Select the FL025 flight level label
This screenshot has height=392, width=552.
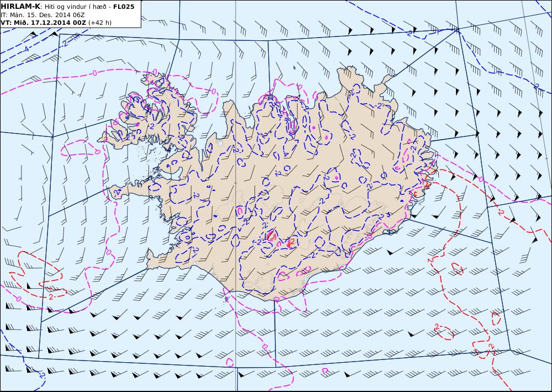pyautogui.click(x=124, y=7)
